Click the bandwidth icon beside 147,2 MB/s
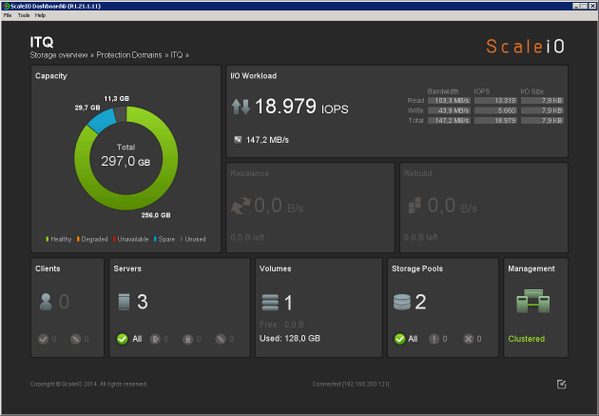599x416 pixels. (x=238, y=139)
